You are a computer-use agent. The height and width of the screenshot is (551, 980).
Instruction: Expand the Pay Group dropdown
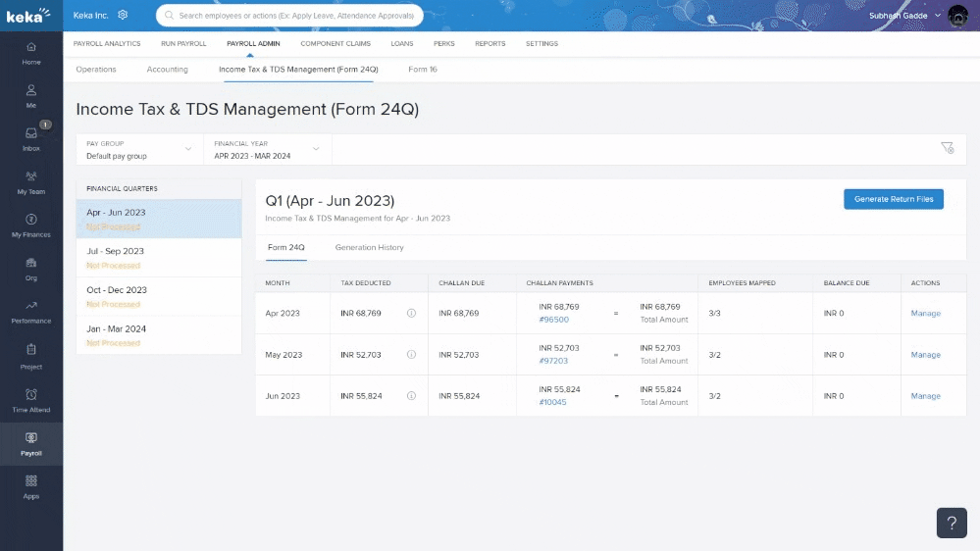(139, 149)
